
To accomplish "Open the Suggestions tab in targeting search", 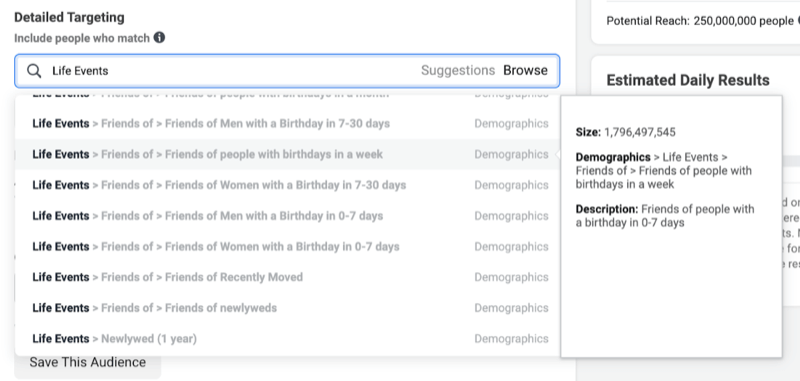I will click(x=458, y=70).
